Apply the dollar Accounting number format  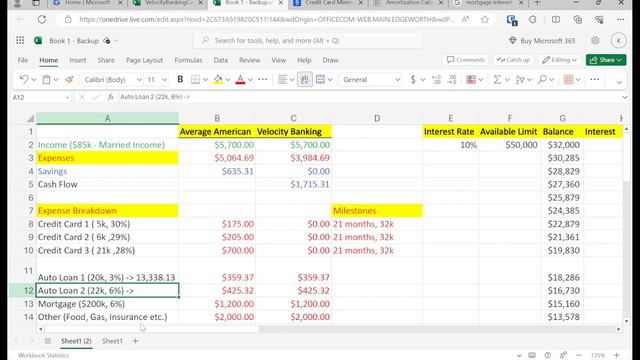pyautogui.click(x=413, y=80)
